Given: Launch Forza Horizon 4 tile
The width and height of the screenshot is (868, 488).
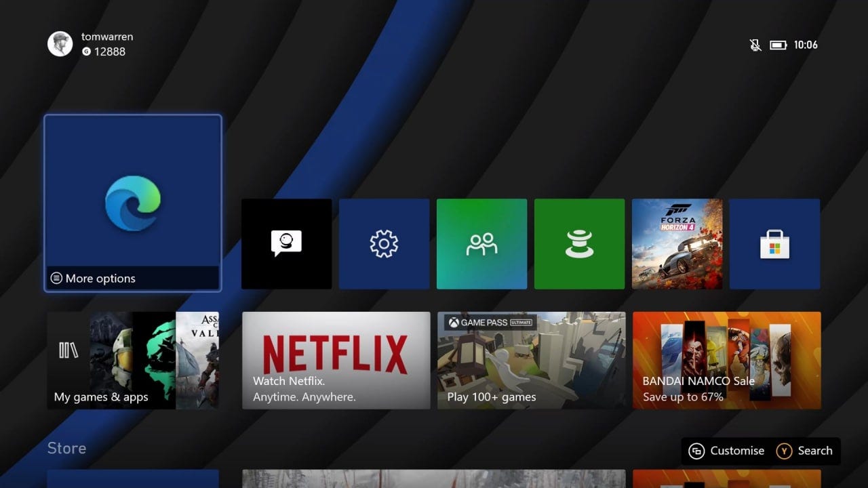Looking at the screenshot, I should [x=677, y=244].
